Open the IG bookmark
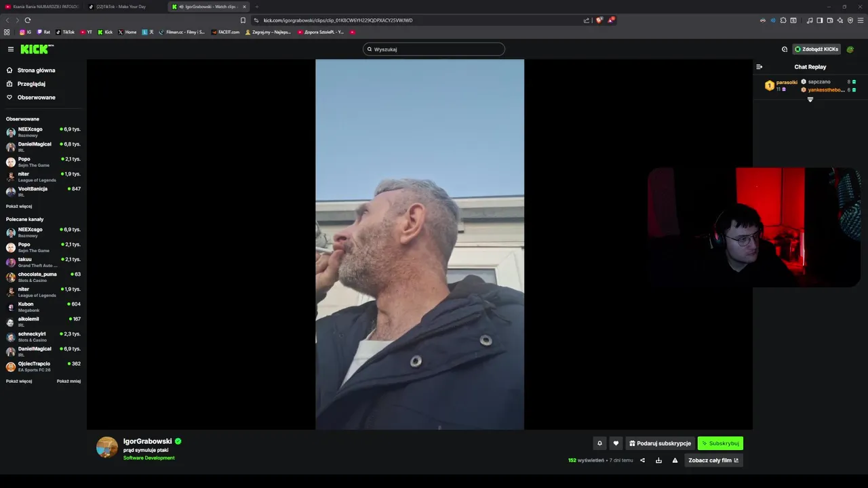 [x=25, y=32]
